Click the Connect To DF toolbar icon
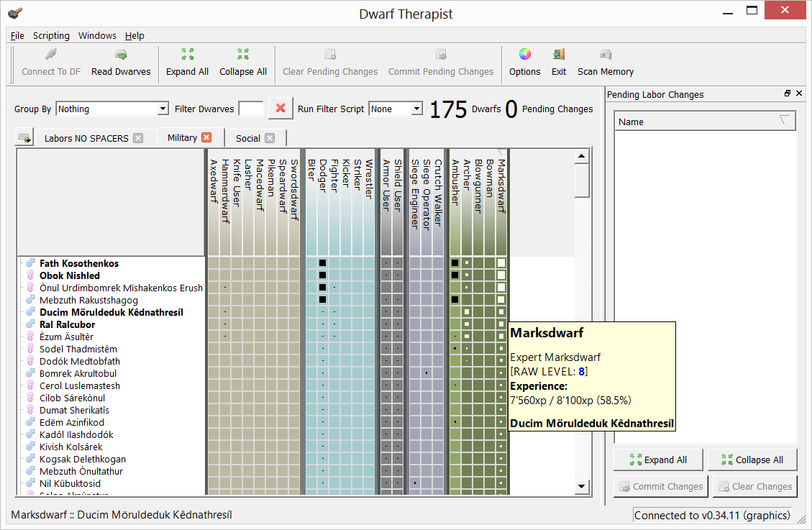 pyautogui.click(x=51, y=55)
